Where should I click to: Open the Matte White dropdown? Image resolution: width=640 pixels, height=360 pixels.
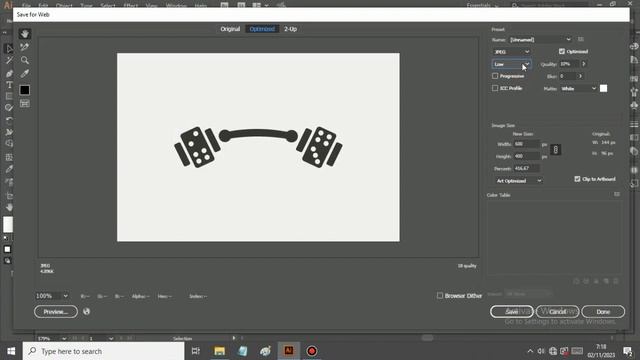click(x=578, y=89)
